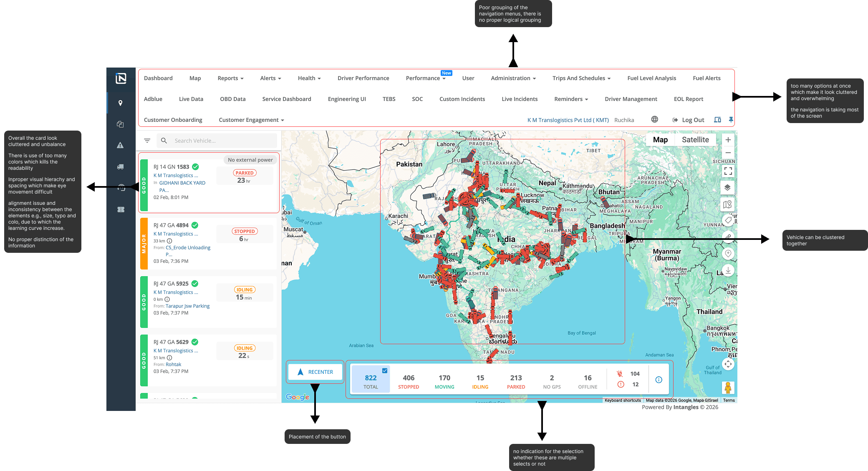Viewport: 868px width, 471px height.
Task: Pin the navigation bar with pushpin icon
Action: click(731, 120)
